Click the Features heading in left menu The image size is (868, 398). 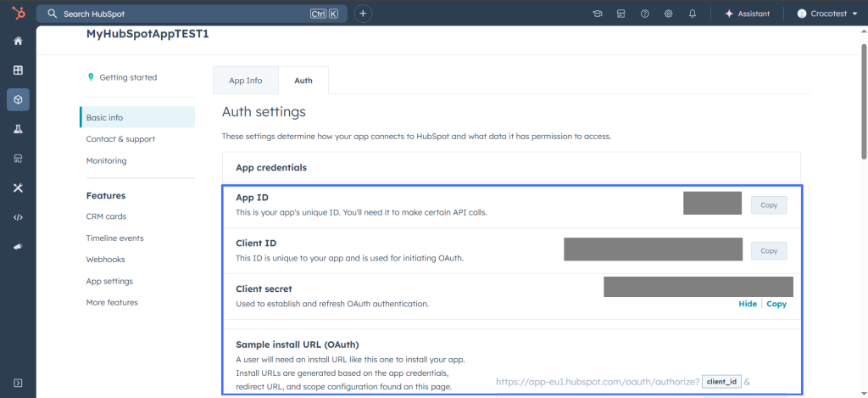[106, 196]
